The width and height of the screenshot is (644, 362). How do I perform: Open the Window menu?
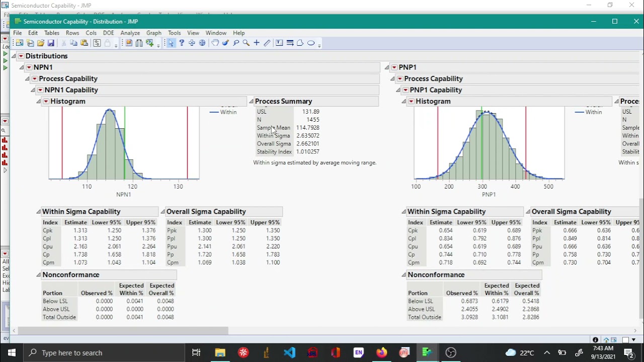pos(216,33)
